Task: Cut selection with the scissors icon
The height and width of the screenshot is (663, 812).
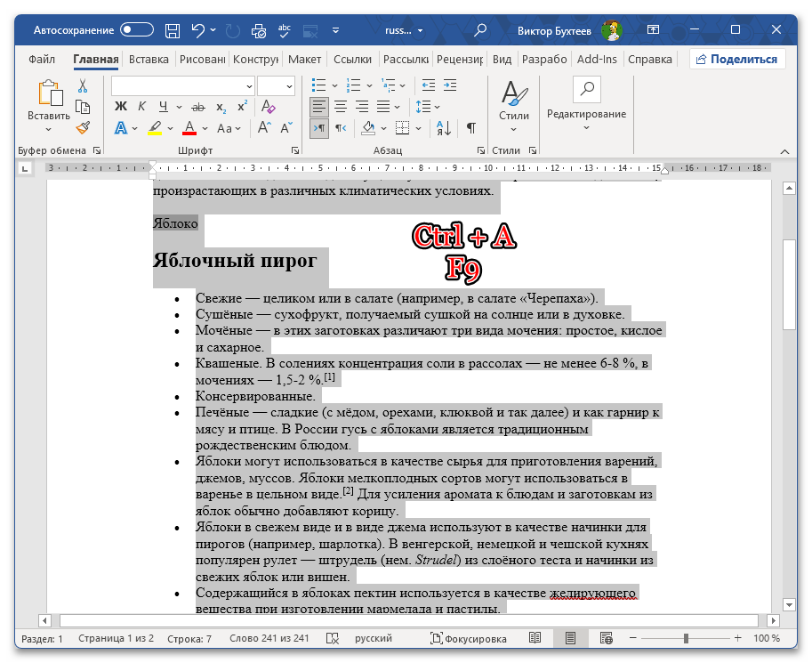Action: pos(83,85)
